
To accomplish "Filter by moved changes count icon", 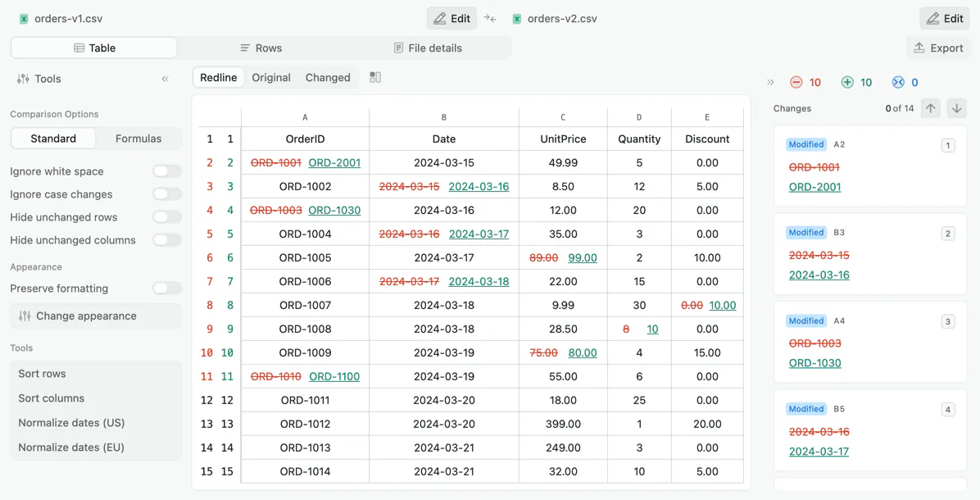I will click(898, 82).
